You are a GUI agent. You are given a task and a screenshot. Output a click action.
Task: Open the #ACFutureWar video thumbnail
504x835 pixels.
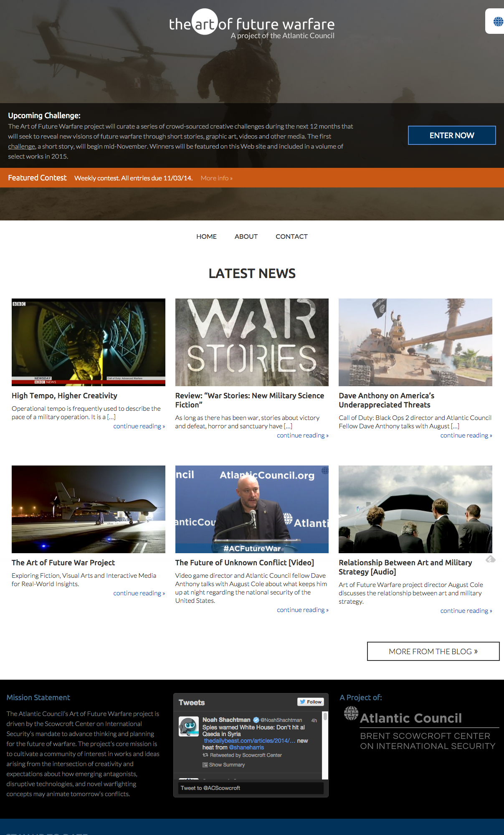pos(252,509)
